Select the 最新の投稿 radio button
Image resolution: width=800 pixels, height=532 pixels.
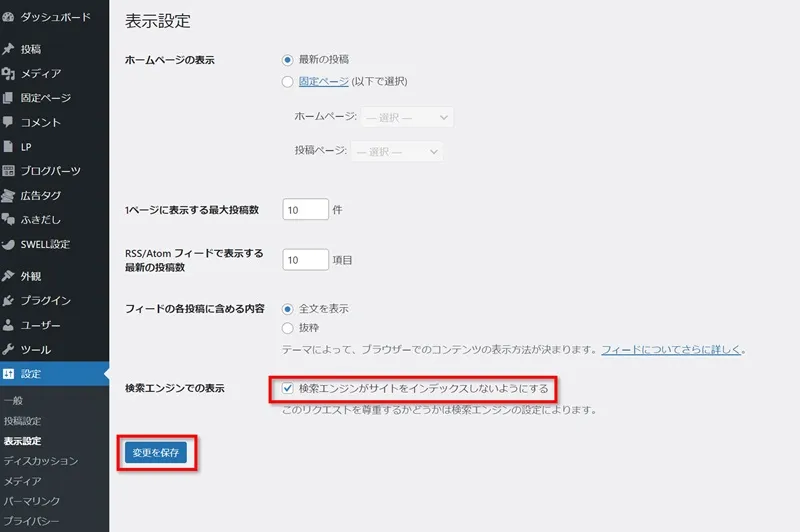[288, 59]
